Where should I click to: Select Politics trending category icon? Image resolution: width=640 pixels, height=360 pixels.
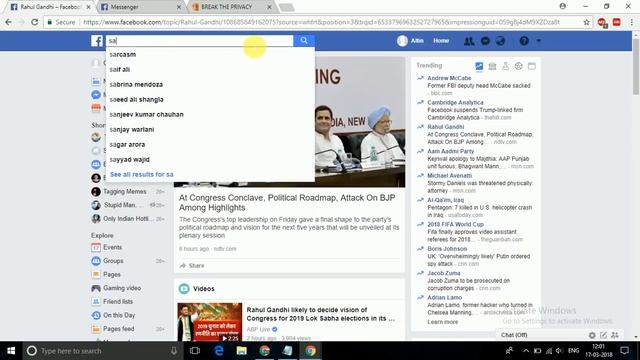[x=492, y=66]
